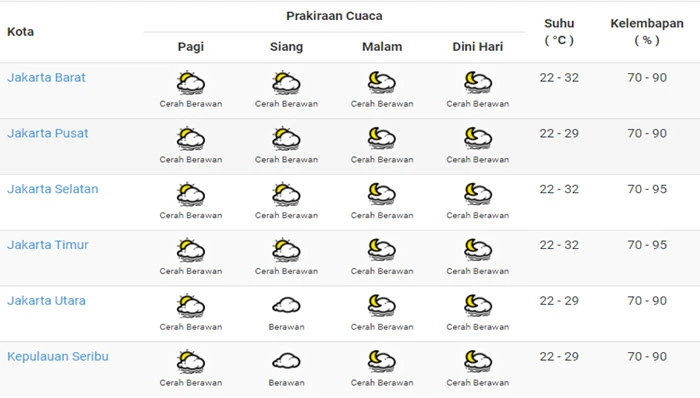
Task: Click Jakarta Barat Pagi weather icon
Action: click(x=191, y=83)
